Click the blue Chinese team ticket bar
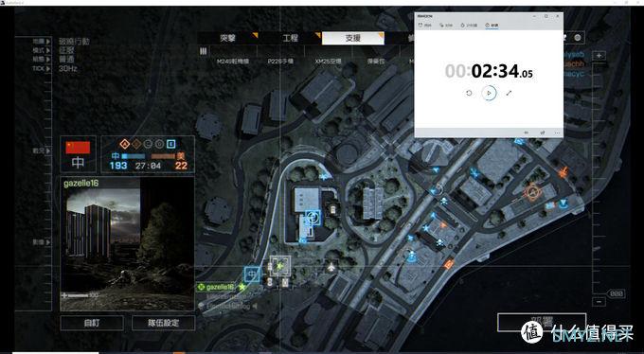Screen dimensions: 644x354 coord(134,156)
